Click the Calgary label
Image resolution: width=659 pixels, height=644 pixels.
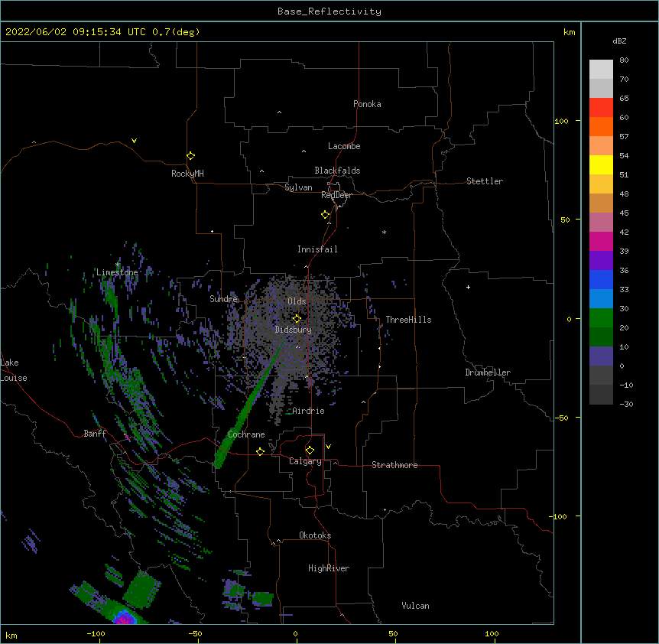(305, 461)
